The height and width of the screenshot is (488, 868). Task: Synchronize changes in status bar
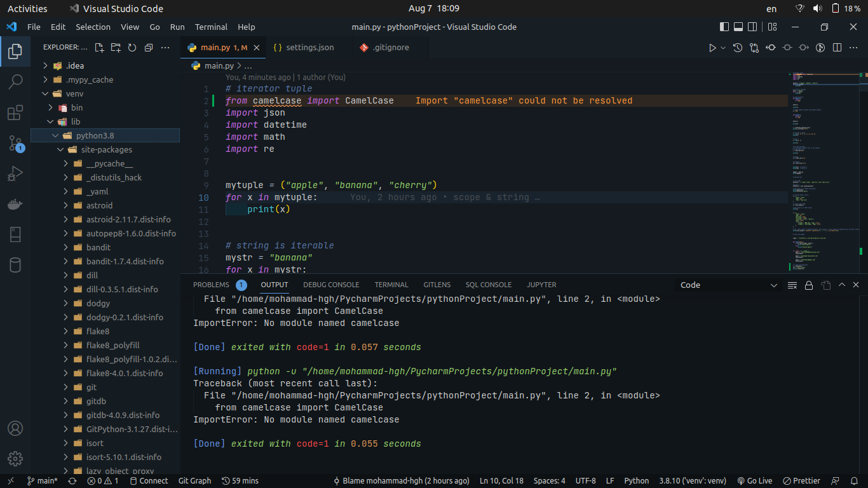click(72, 481)
